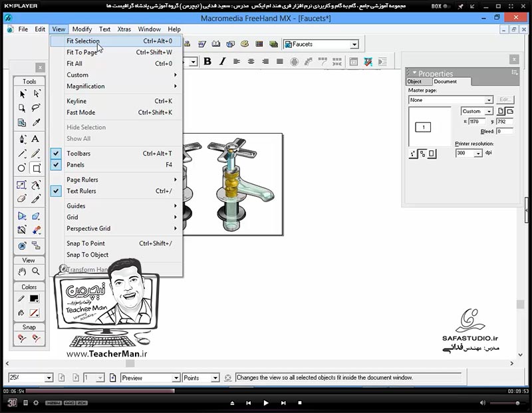
Task: Choose the Lasso tool
Action: pos(37,108)
